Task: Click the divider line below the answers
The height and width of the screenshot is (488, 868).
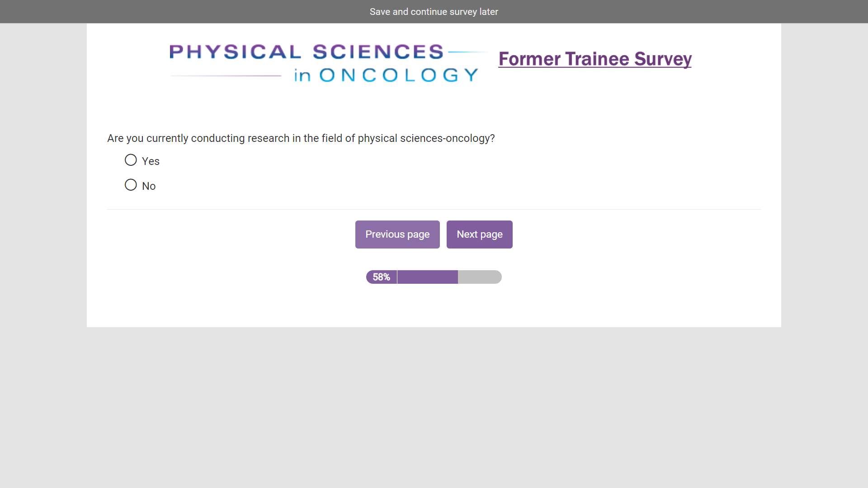Action: click(434, 209)
